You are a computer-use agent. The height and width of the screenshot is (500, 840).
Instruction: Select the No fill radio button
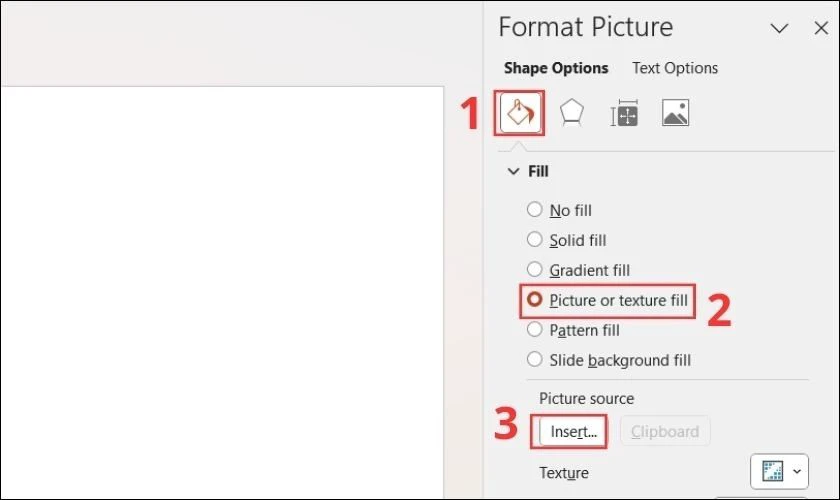pyautogui.click(x=534, y=210)
